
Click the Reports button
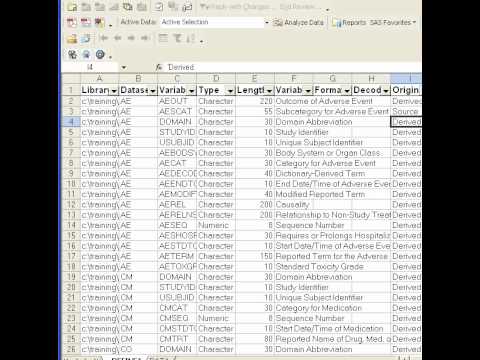(349, 23)
